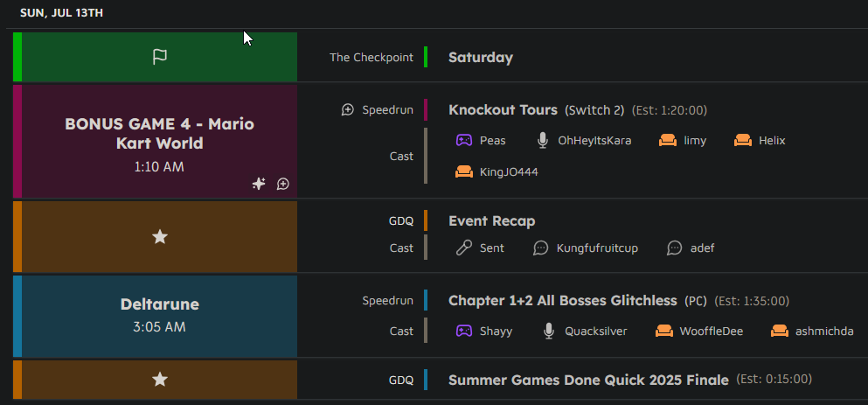
Task: Click the couch name KingJO444
Action: click(509, 171)
